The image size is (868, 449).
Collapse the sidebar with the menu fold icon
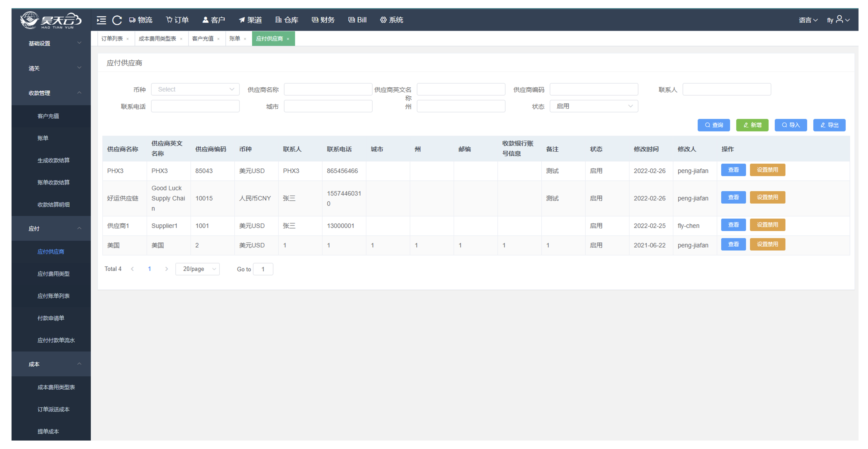102,20
